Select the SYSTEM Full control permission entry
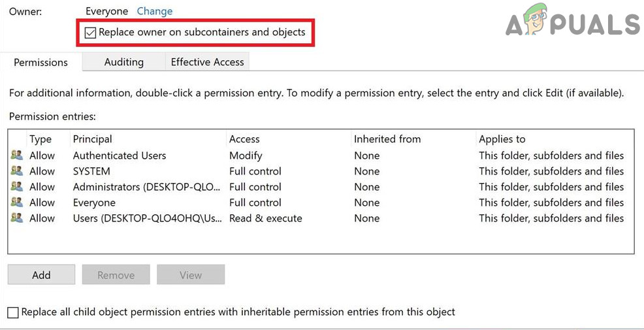The image size is (644, 330). tap(91, 171)
